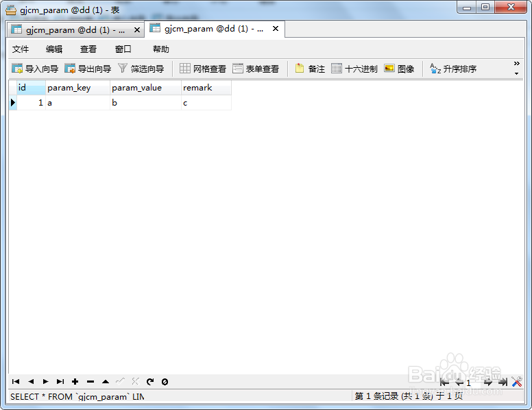Go to previous record arrow

click(31, 381)
